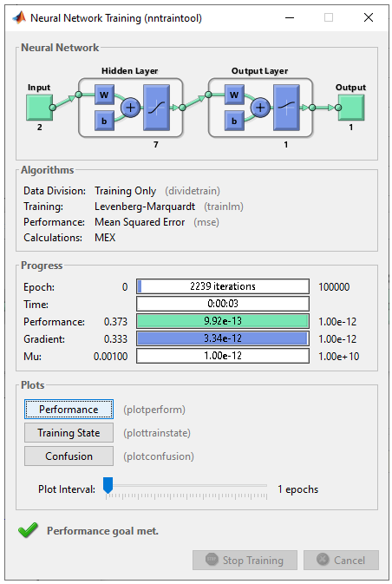
Task: Select the Output Layer weight W block
Action: (x=234, y=95)
